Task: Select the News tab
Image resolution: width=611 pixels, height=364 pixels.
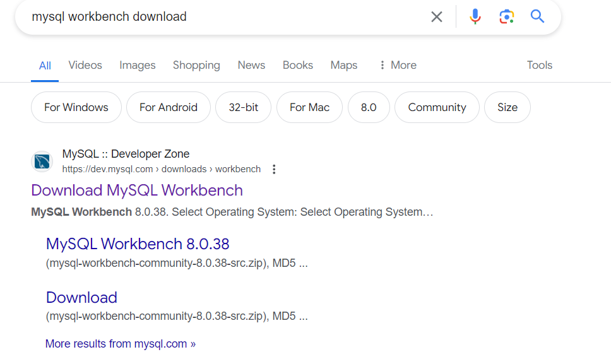Action: tap(251, 65)
